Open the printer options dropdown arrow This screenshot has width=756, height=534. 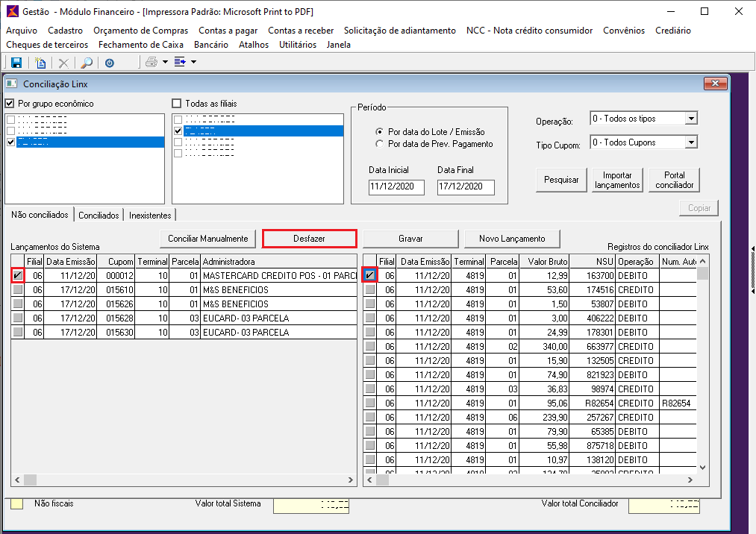pos(165,63)
